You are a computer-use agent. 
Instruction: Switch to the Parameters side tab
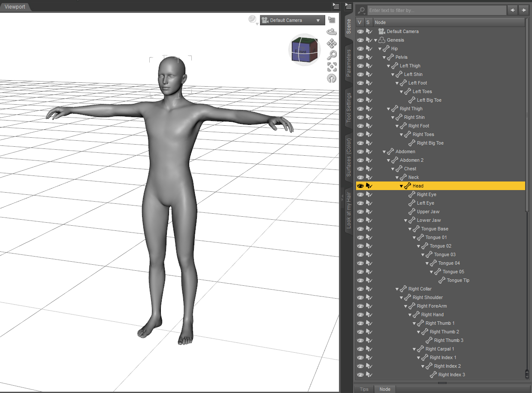pyautogui.click(x=348, y=63)
